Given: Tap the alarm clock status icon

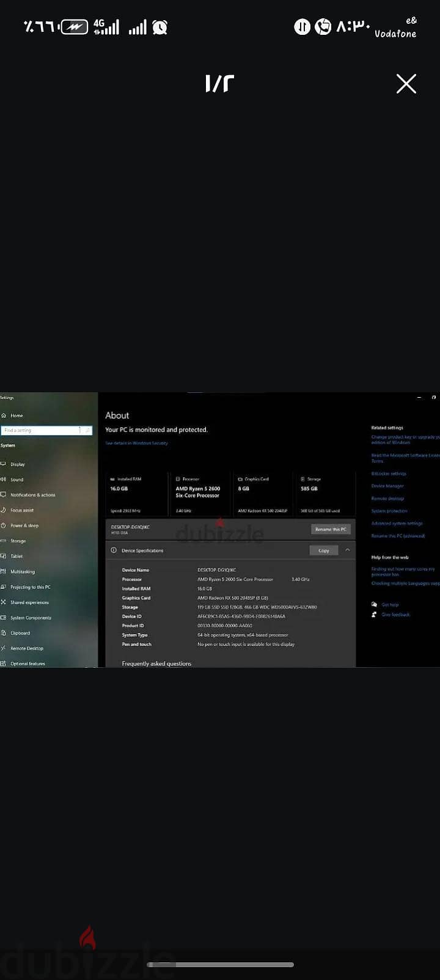Looking at the screenshot, I should [x=160, y=27].
